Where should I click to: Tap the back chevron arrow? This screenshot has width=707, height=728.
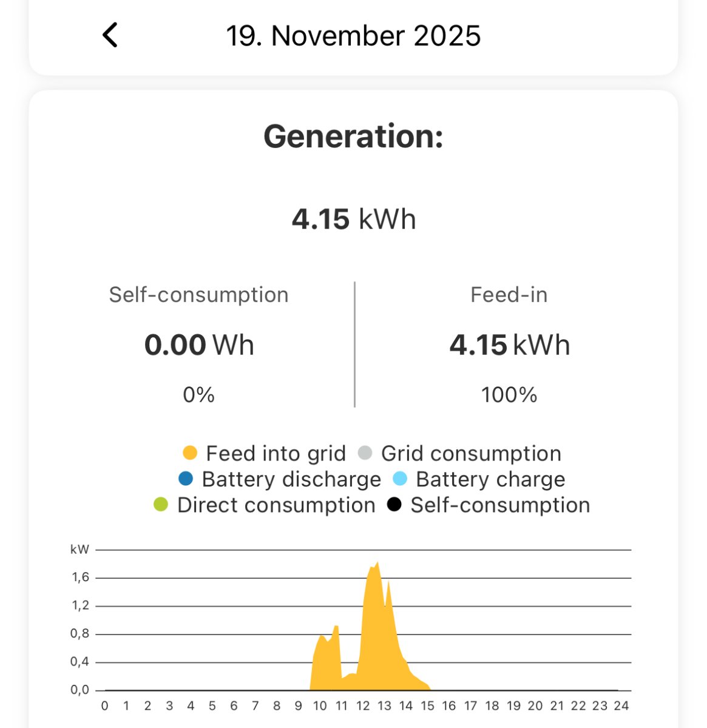point(110,35)
